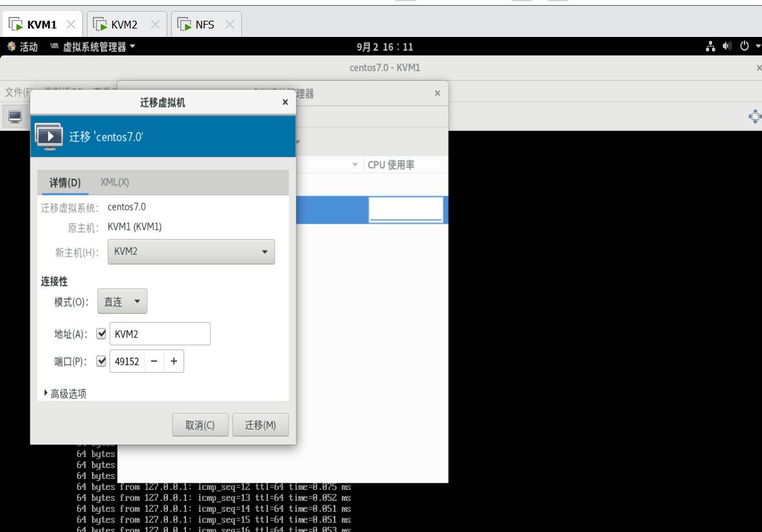Click the network status icon in top bar
762x532 pixels.
coord(710,46)
